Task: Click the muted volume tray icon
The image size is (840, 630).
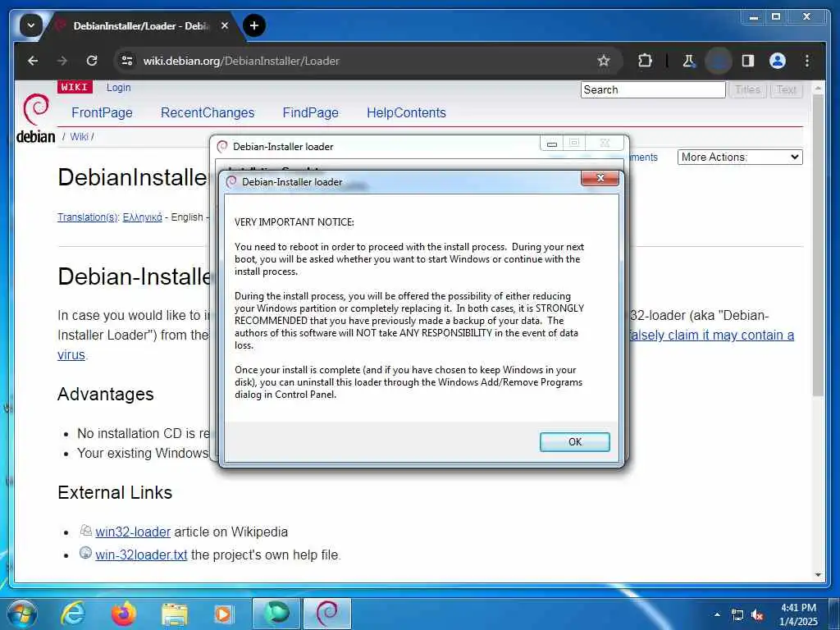Action: point(757,615)
